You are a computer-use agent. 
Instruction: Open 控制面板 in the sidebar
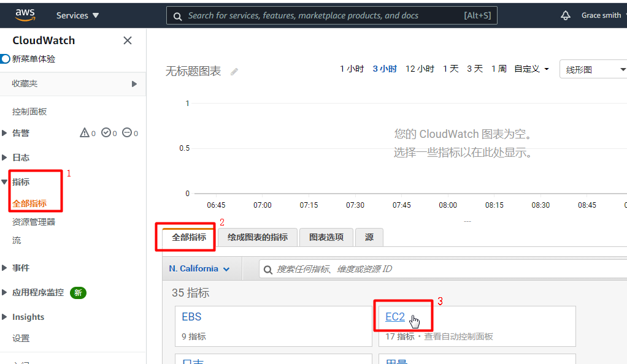(29, 112)
